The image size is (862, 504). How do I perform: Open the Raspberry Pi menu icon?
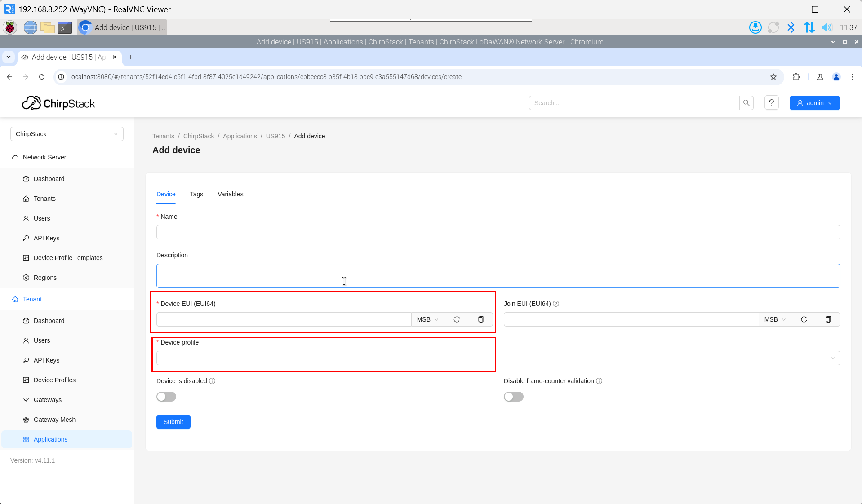(10, 27)
